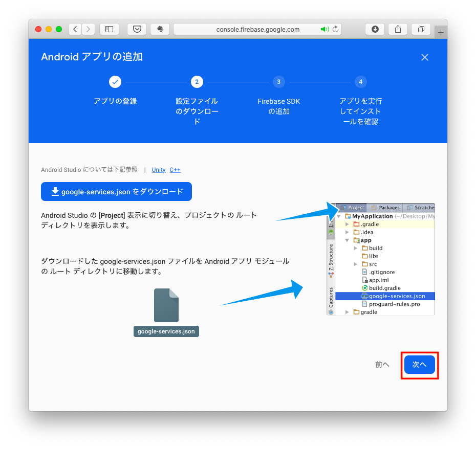Open the Safari share menu
Image resolution: width=476 pixels, height=449 pixels.
(x=398, y=29)
